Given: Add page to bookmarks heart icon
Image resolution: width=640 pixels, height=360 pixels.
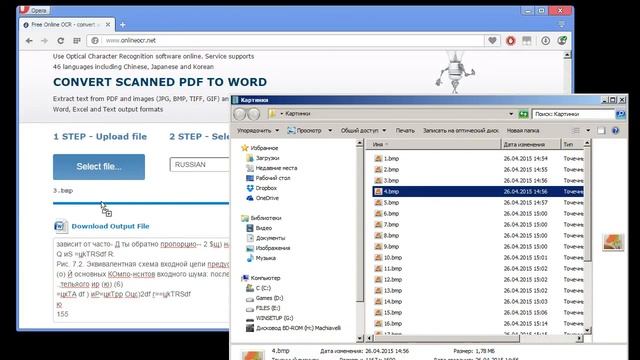Looking at the screenshot, I should pos(492,40).
